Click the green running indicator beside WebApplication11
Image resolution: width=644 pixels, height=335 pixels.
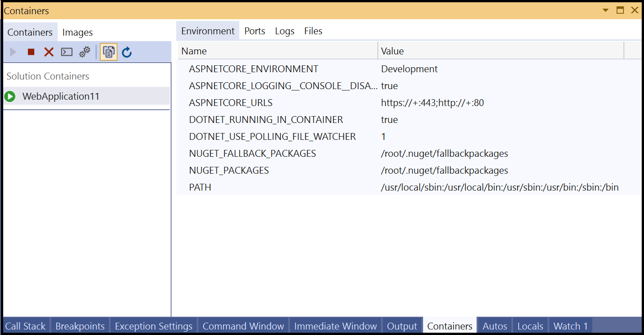[x=10, y=96]
